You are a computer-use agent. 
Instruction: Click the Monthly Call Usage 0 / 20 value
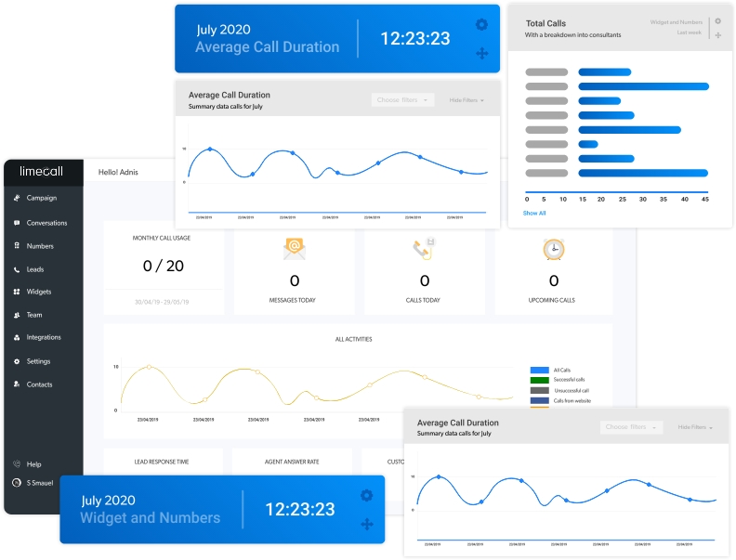pos(163,266)
